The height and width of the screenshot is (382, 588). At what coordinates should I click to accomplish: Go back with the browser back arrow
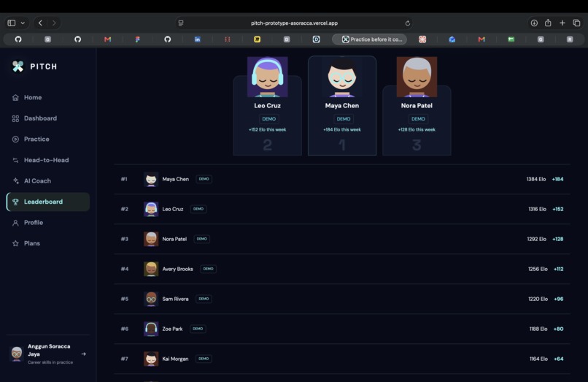[x=40, y=23]
